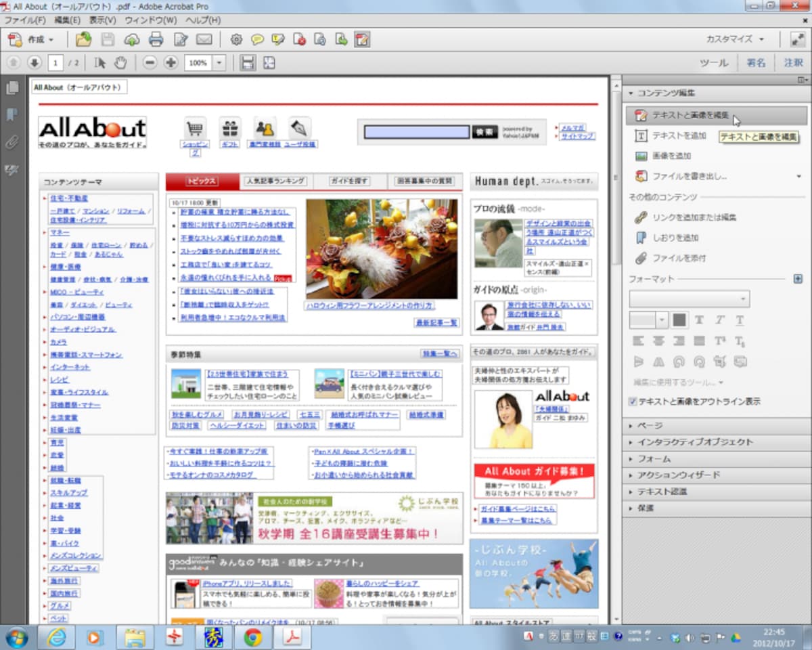The image size is (812, 650).
Task: Open the 作成 create dropdown
Action: click(31, 39)
